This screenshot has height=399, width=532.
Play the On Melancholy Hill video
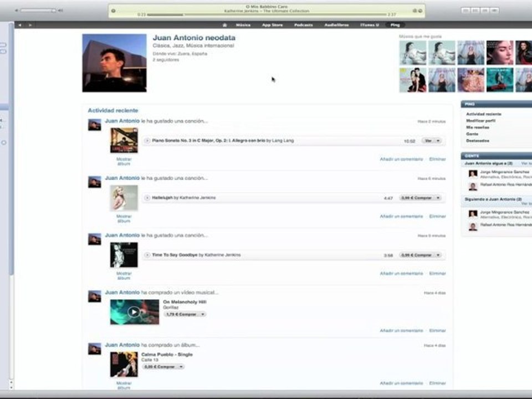click(134, 312)
